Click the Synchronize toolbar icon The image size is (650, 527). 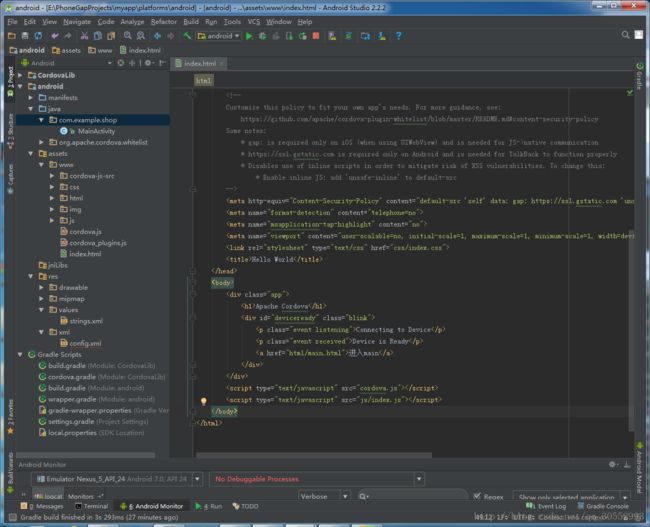tap(38, 36)
